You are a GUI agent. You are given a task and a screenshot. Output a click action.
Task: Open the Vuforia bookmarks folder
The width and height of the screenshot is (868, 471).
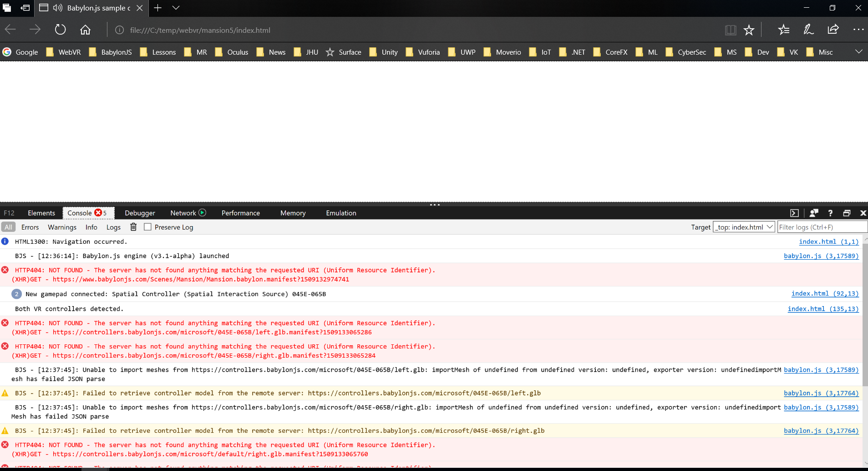pos(423,52)
